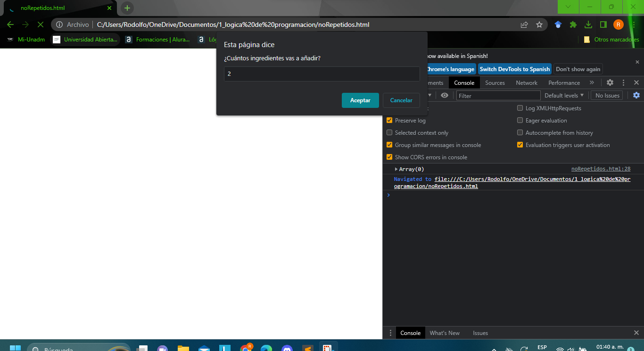Close the bottom drawer
644x351 pixels.
(x=636, y=333)
